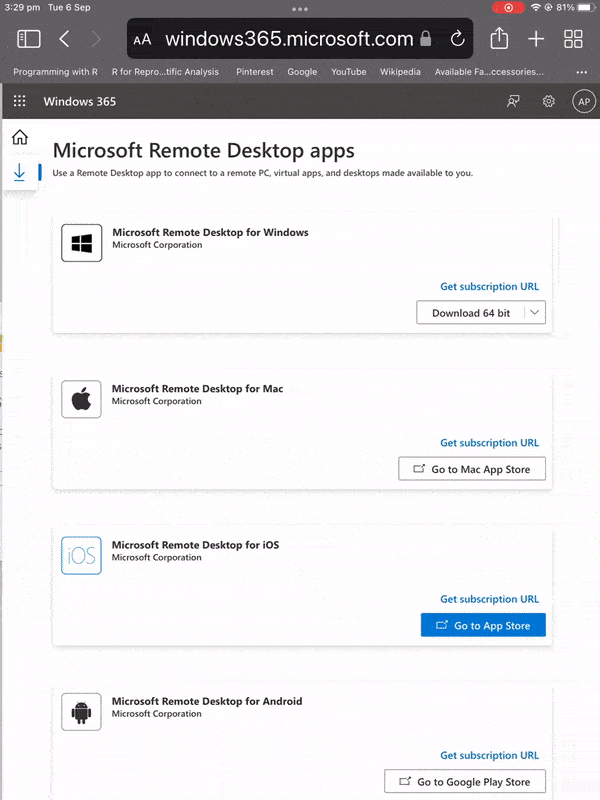600x800 pixels.
Task: Click the Go to App Store button
Action: tap(483, 626)
